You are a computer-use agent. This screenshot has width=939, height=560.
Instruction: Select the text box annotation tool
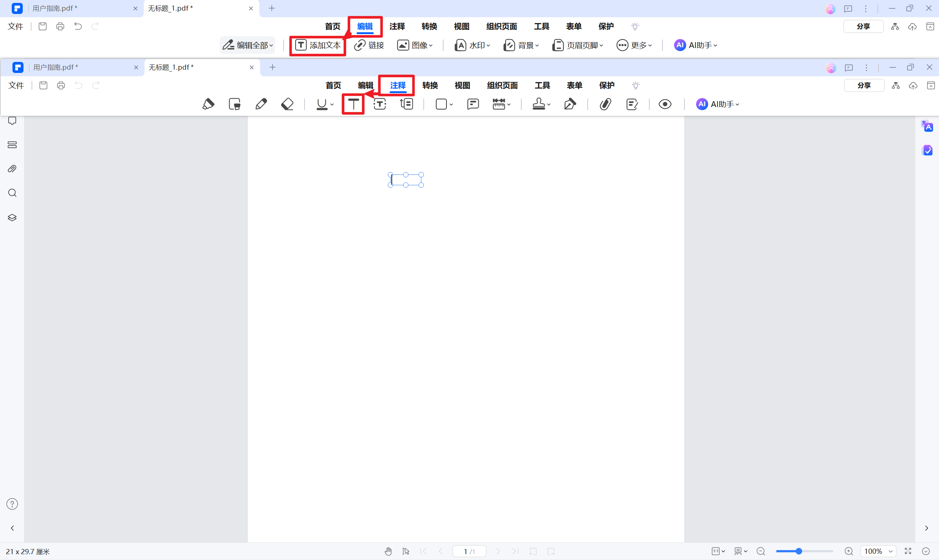pos(379,104)
